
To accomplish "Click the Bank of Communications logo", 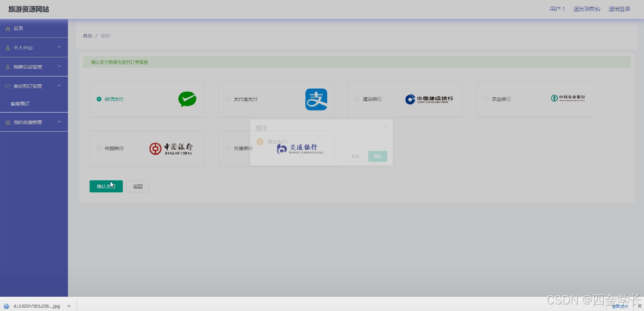I will pyautogui.click(x=300, y=148).
